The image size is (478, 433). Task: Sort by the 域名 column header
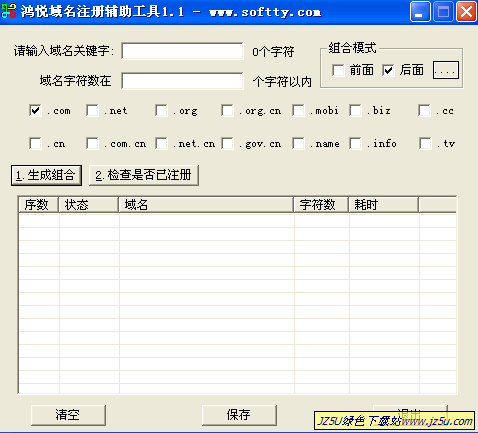(x=206, y=204)
